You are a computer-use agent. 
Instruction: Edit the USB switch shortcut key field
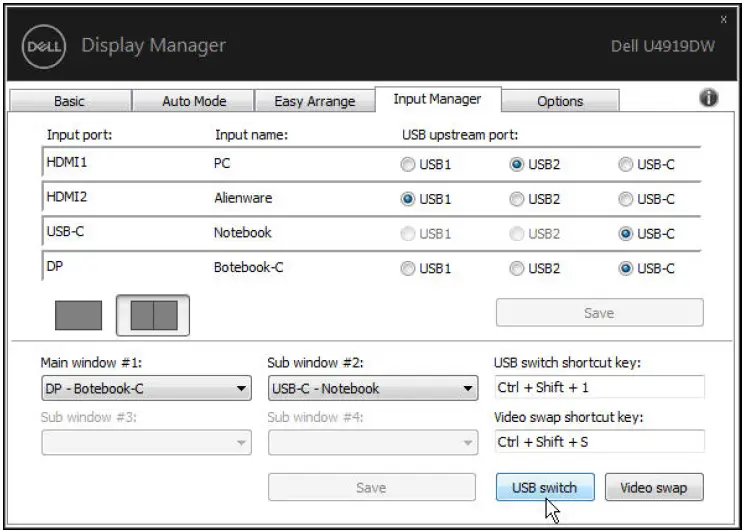(599, 387)
